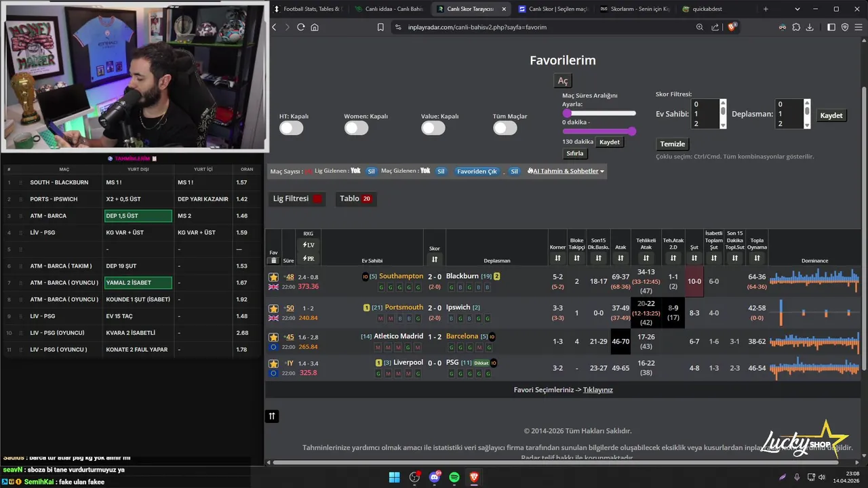This screenshot has width=868, height=488.
Task: Click the minimum match time slider handle
Action: (567, 113)
